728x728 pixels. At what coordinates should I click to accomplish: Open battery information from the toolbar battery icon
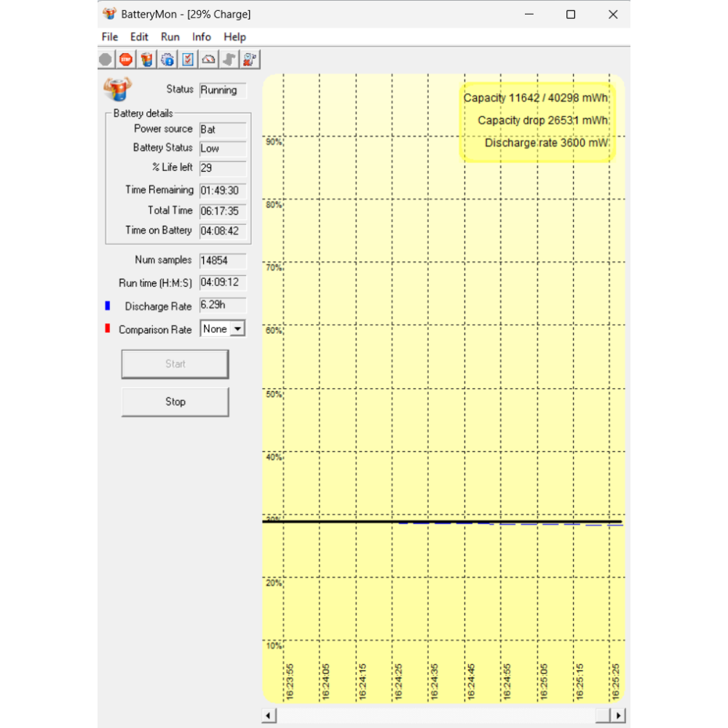pos(146,60)
